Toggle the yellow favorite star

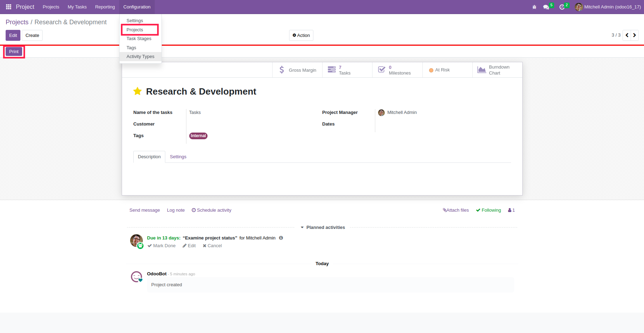138,91
